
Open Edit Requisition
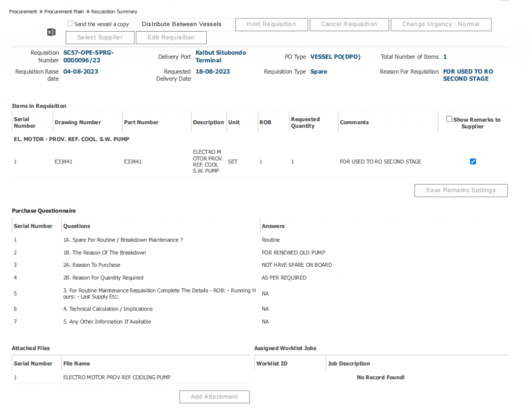171,37
